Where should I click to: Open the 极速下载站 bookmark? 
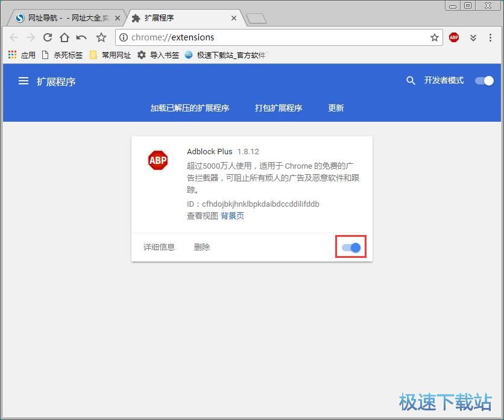pos(226,55)
